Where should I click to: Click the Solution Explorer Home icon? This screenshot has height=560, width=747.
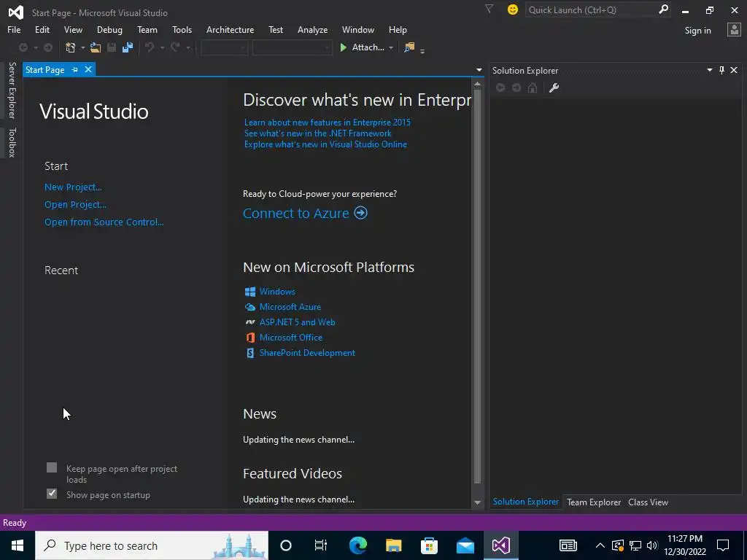point(533,87)
